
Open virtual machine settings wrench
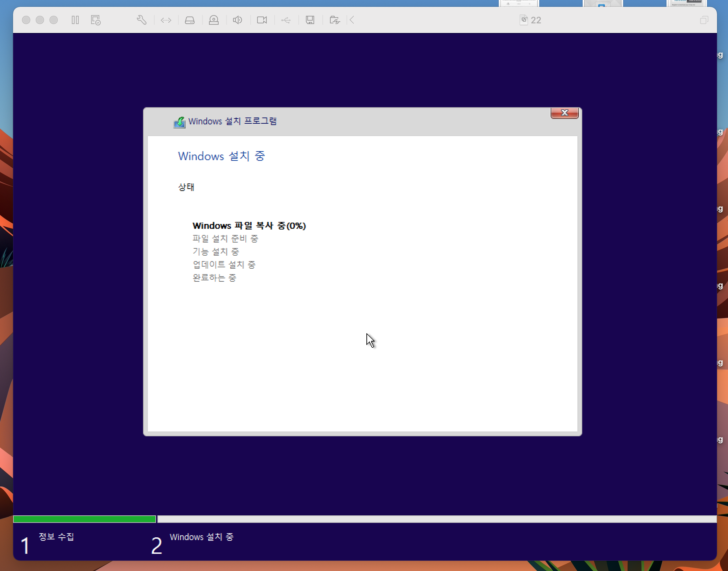click(x=142, y=20)
